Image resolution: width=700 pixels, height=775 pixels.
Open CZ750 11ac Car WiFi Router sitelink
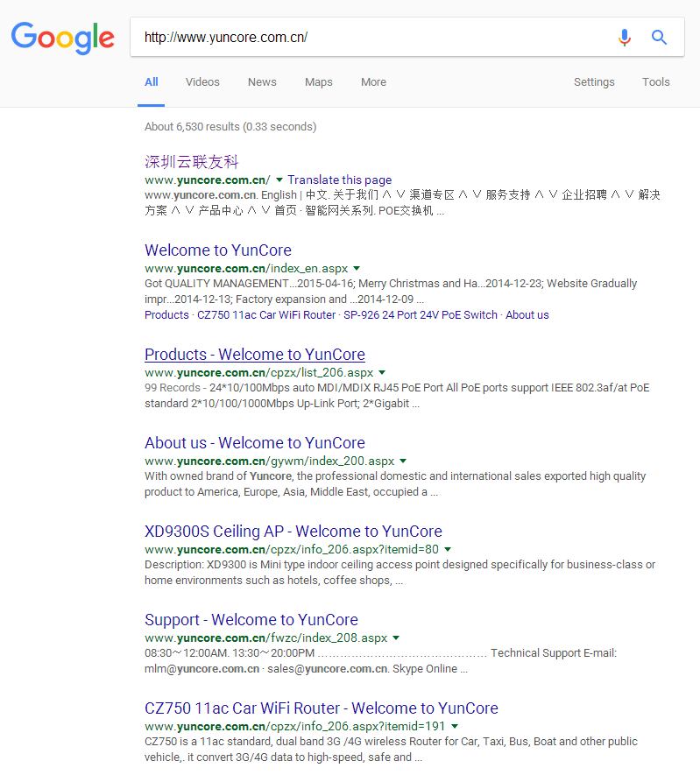coord(266,315)
